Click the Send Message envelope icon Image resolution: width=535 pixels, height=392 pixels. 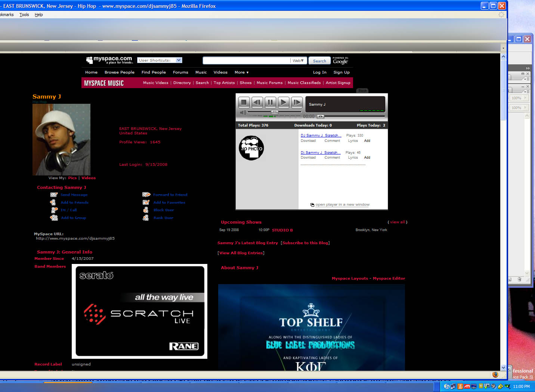tap(54, 195)
